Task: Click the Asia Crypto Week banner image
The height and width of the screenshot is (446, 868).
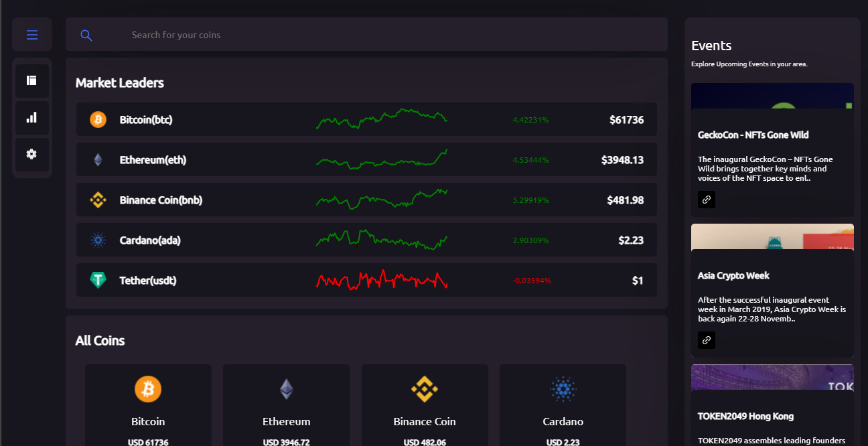Action: pyautogui.click(x=772, y=236)
